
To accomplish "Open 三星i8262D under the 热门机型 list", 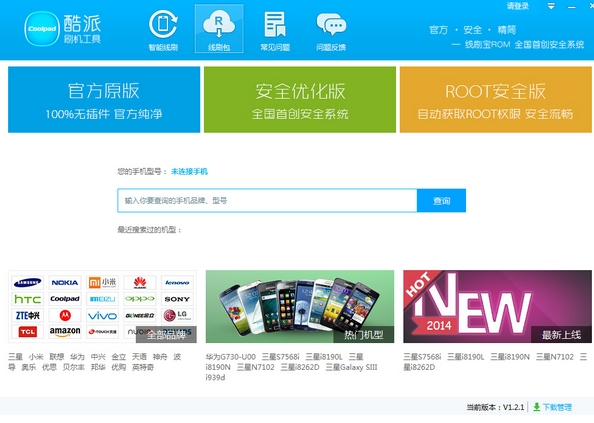I will (300, 367).
